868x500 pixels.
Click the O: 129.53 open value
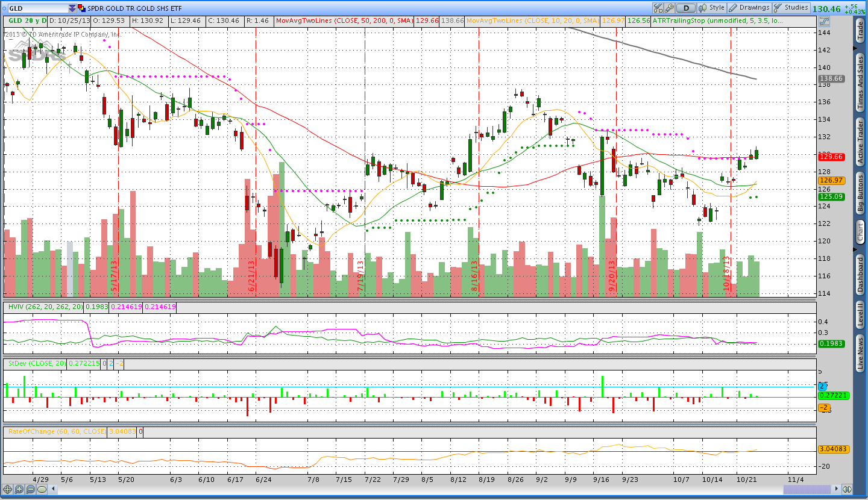coord(109,20)
